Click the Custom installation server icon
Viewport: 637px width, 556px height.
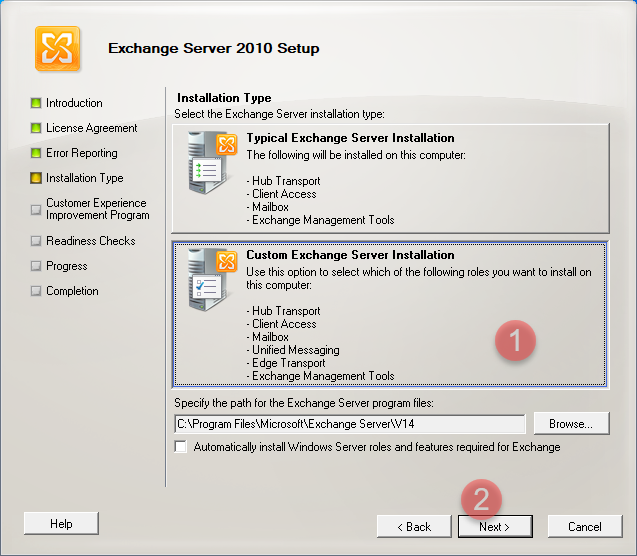click(x=212, y=280)
